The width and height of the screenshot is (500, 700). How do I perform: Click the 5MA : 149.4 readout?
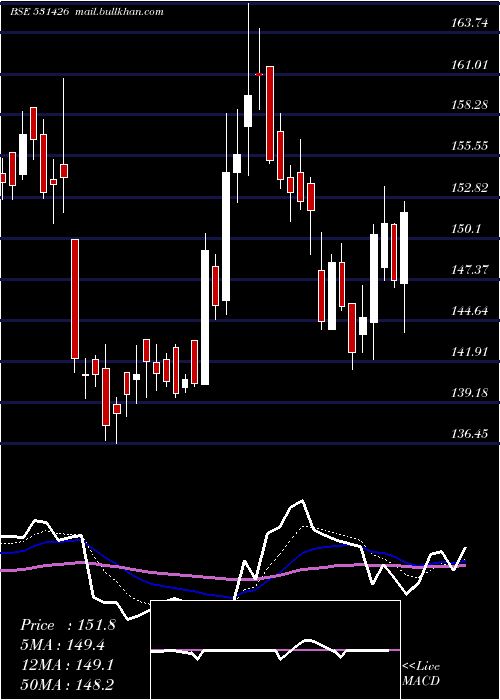click(62, 645)
